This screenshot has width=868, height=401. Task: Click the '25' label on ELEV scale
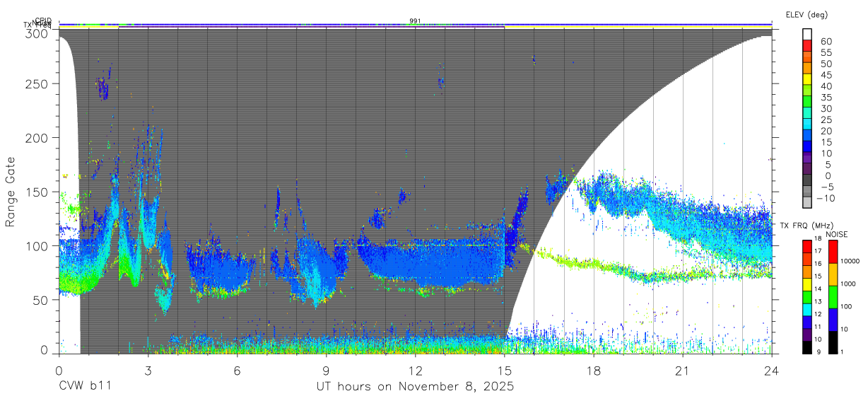pyautogui.click(x=826, y=120)
